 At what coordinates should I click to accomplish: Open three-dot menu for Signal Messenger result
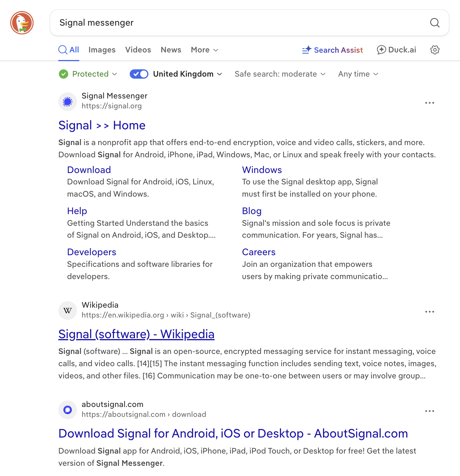coord(429,103)
